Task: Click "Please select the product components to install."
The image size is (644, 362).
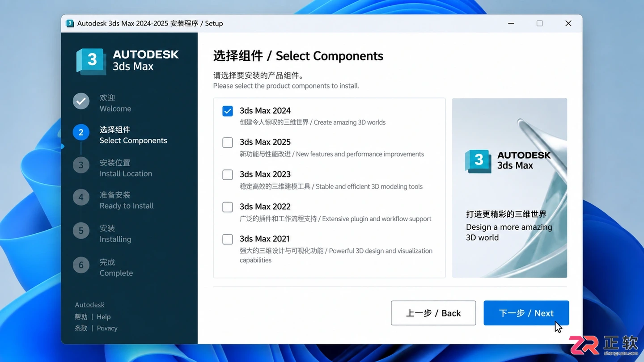Action: 286,86
